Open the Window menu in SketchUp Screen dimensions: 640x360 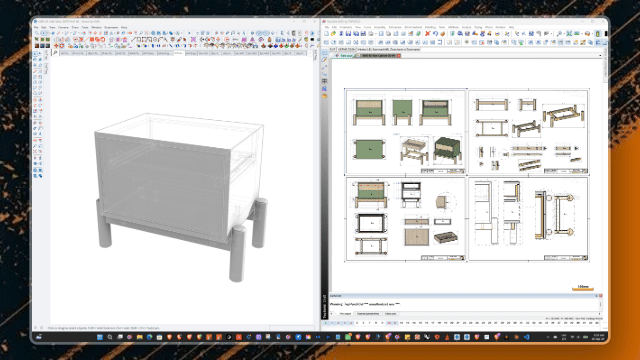(x=96, y=27)
